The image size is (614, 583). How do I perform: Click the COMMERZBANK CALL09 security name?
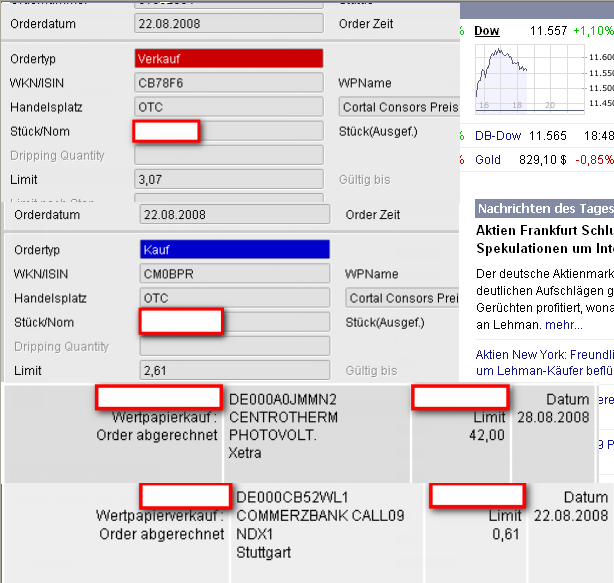pos(320,516)
